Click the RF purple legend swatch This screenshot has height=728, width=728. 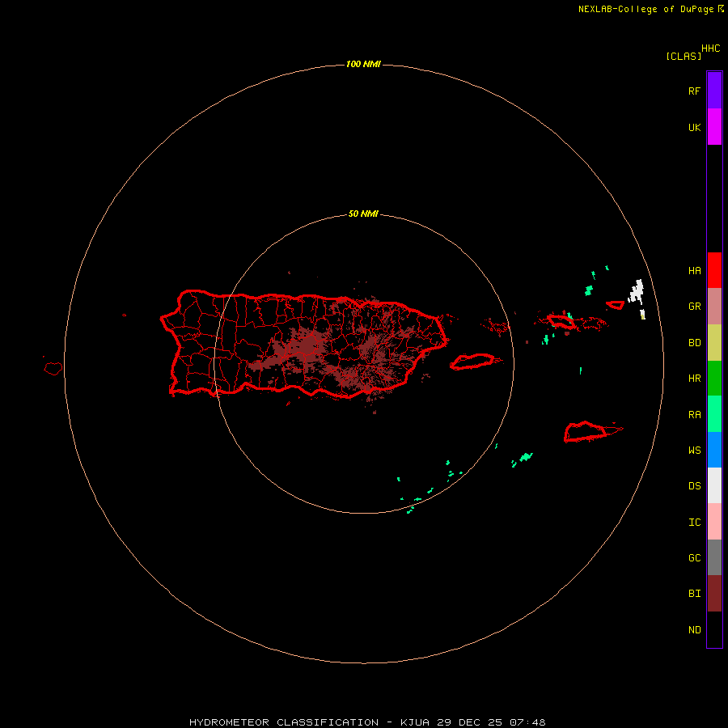714,91
